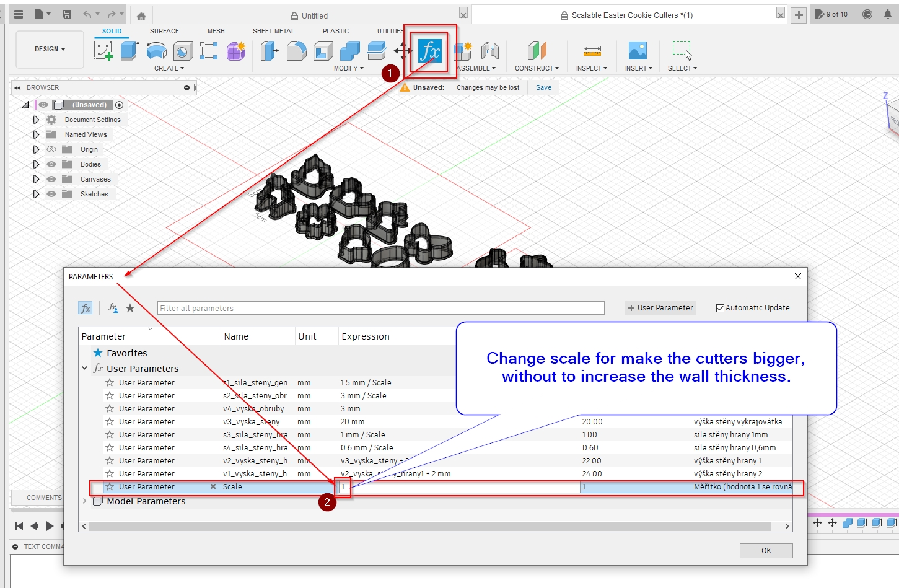
Task: Open the Measure inspect tool
Action: point(592,51)
